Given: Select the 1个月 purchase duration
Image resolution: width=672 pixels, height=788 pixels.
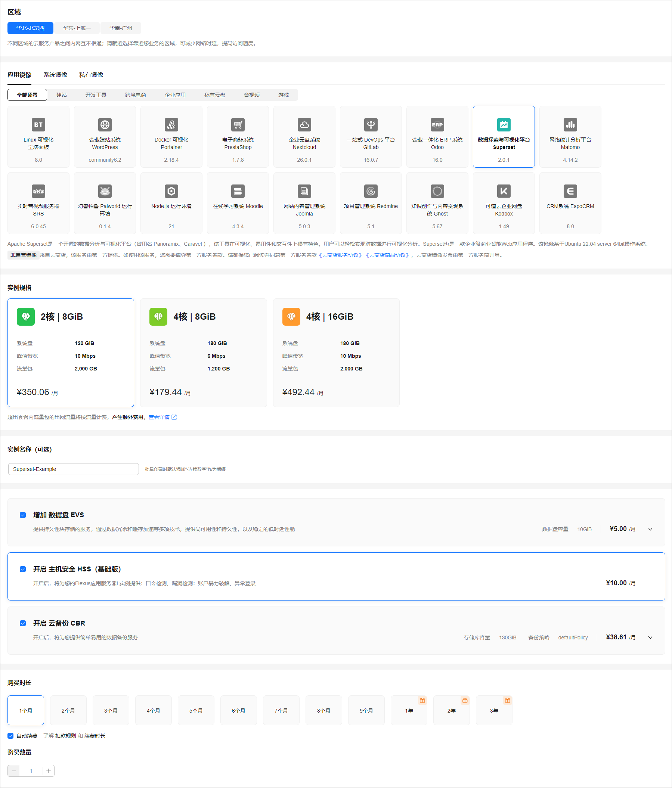Looking at the screenshot, I should click(26, 710).
